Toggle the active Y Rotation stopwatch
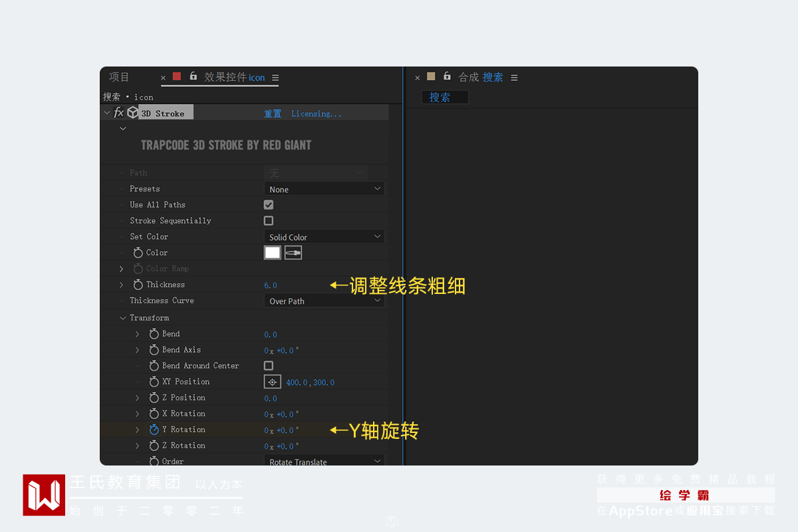 (154, 430)
